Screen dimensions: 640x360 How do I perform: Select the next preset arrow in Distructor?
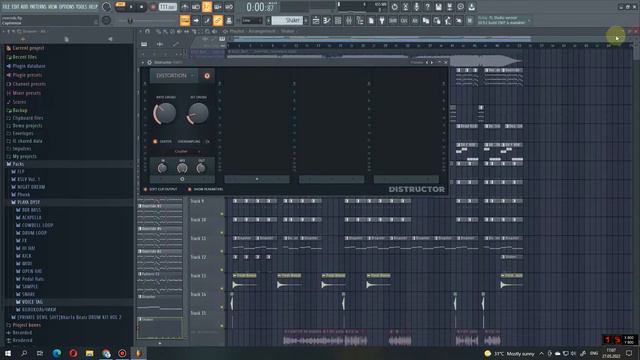432,62
